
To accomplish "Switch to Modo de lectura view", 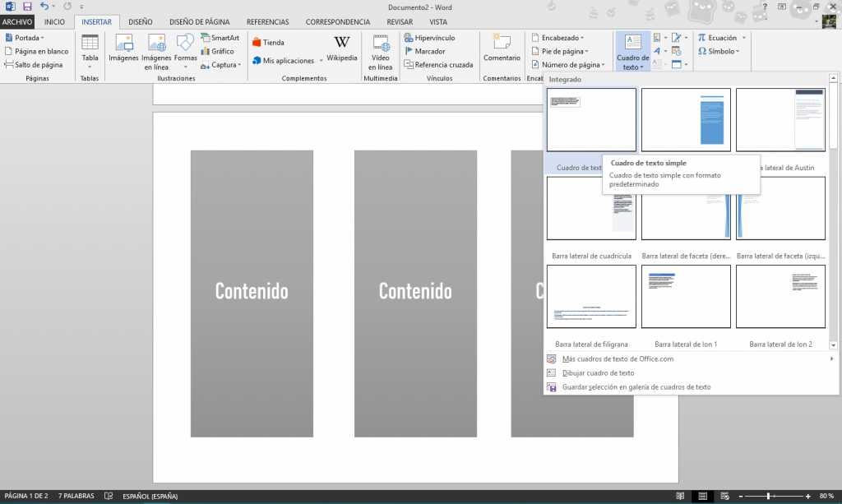I will (682, 496).
